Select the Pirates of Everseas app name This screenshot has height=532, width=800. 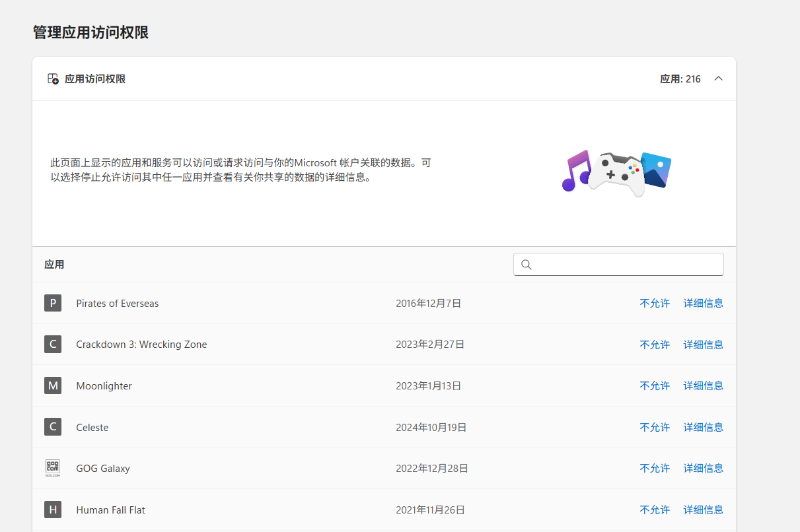(118, 304)
